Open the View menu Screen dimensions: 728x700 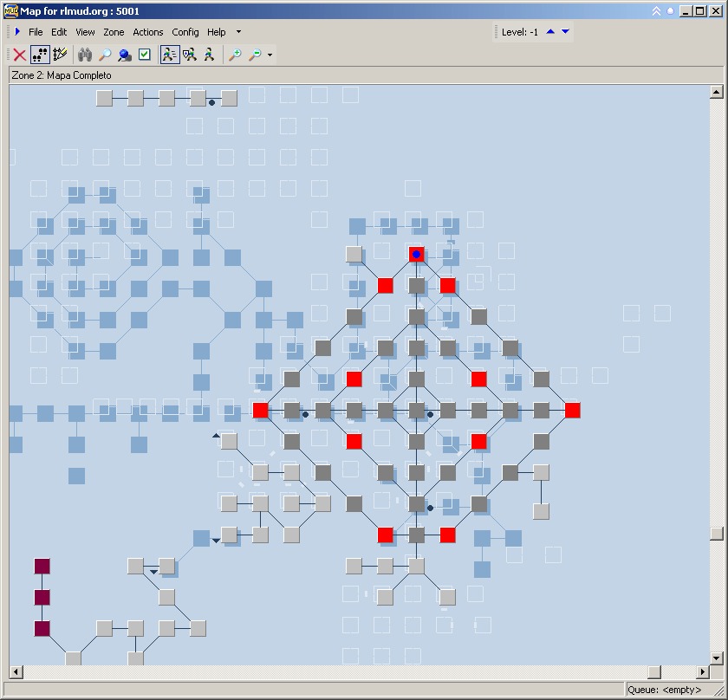click(85, 32)
